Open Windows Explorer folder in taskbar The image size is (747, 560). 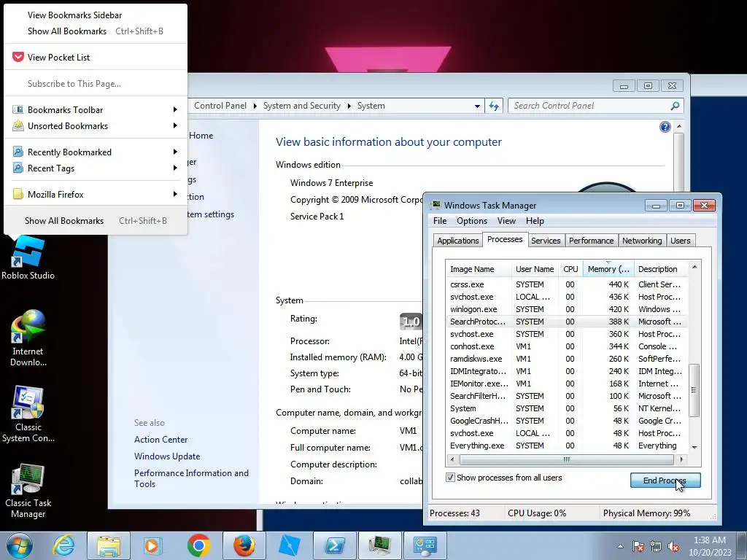[108, 545]
